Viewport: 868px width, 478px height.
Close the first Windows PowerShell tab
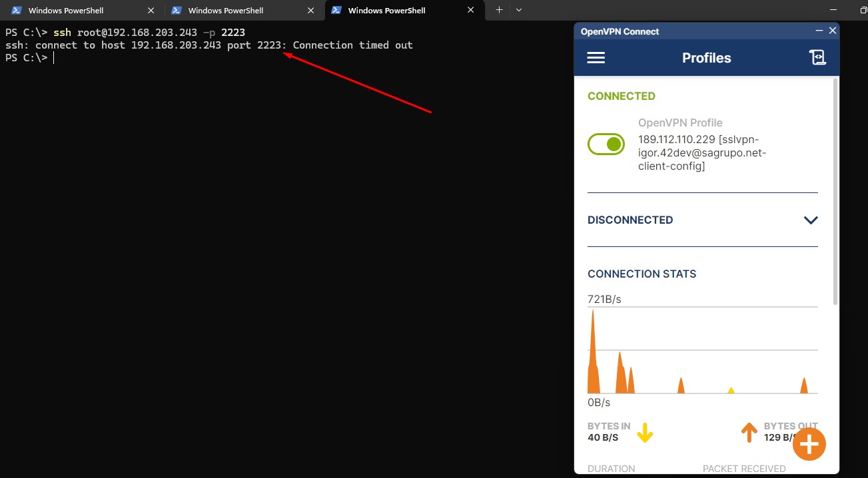pos(151,11)
